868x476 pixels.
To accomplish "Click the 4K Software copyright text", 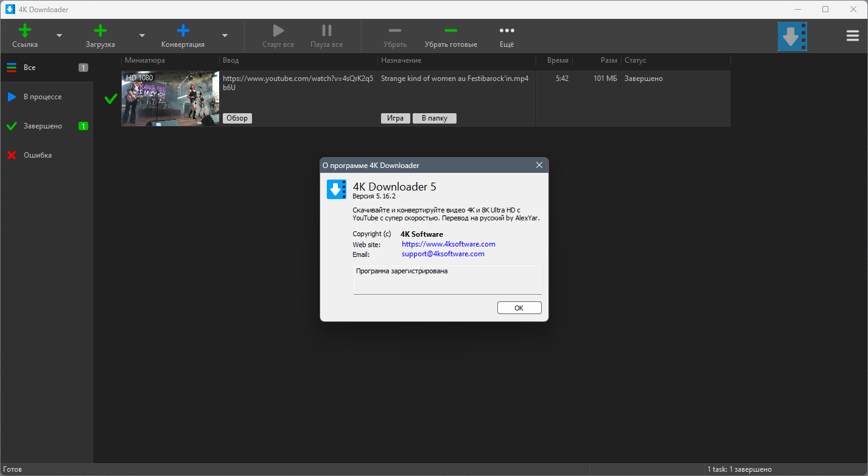I will (x=422, y=234).
